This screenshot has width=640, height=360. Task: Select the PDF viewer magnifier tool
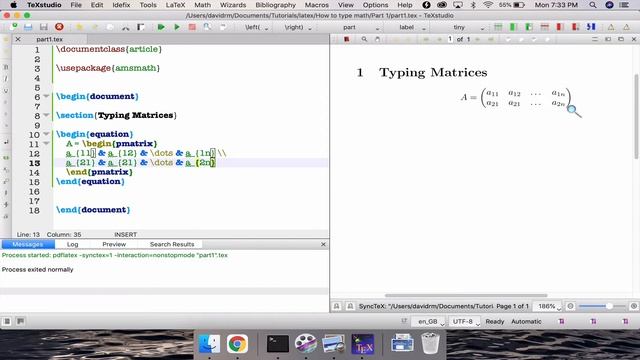(364, 39)
